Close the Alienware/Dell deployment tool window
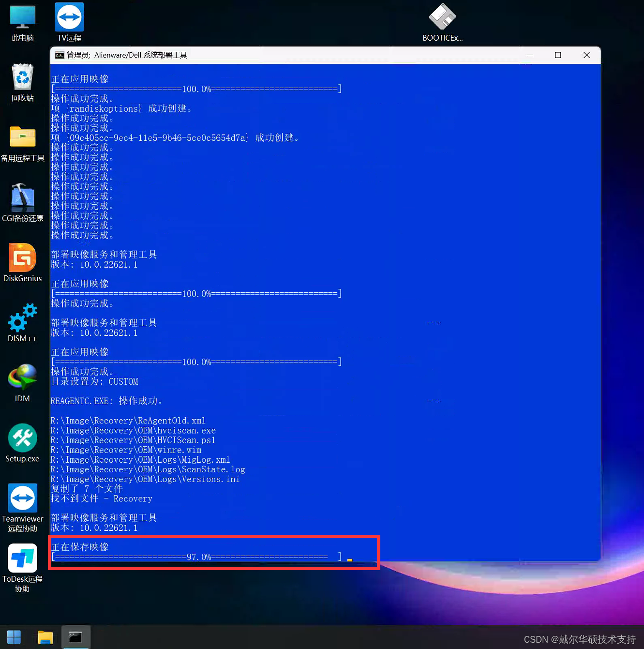 pos(586,55)
